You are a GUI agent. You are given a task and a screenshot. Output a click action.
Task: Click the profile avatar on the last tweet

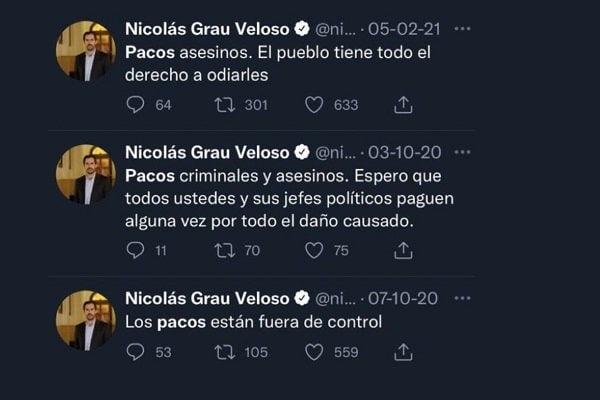[85, 319]
